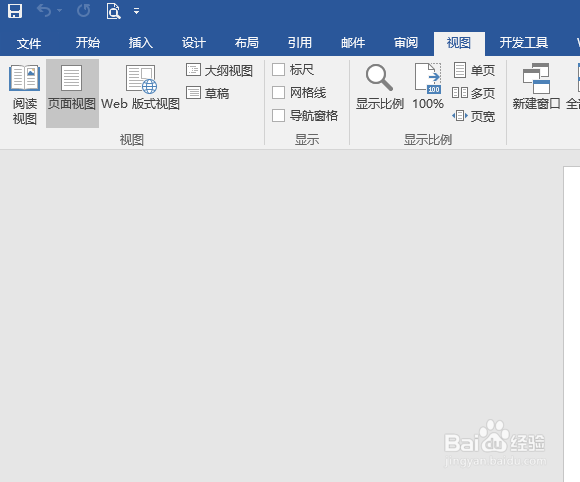The height and width of the screenshot is (482, 580).
Task: Enable the 导航窗格 navigation pane checkbox
Action: (279, 115)
